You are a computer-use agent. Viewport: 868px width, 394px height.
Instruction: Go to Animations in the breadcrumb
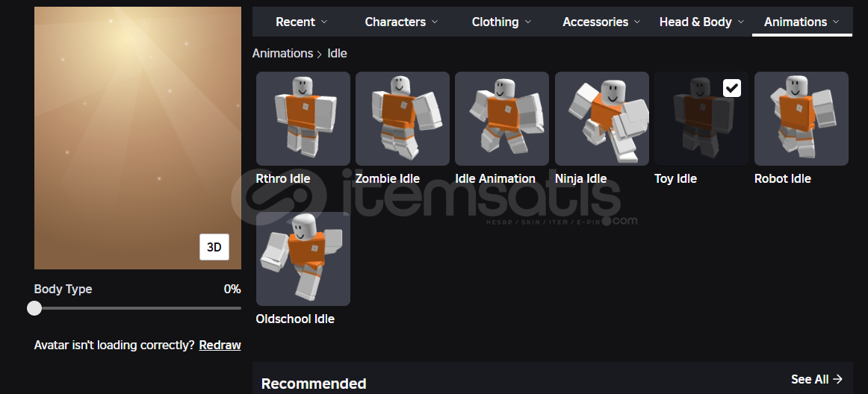pyautogui.click(x=282, y=54)
